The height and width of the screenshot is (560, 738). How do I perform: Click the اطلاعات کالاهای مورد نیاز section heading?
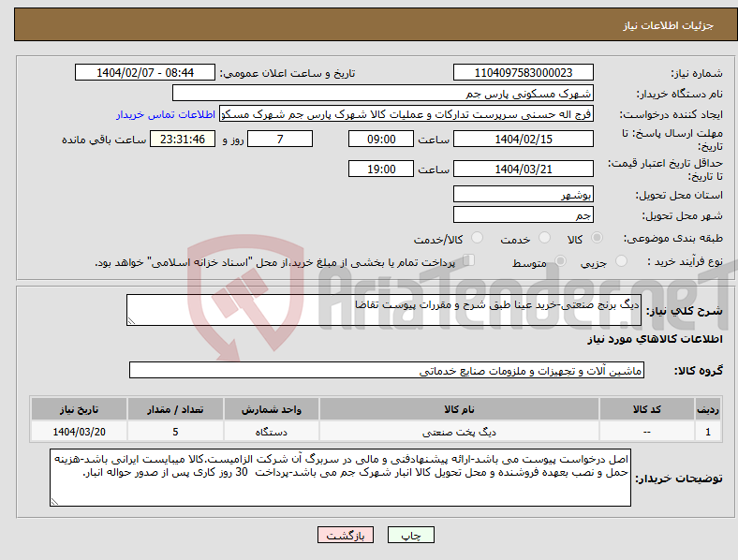tap(656, 339)
